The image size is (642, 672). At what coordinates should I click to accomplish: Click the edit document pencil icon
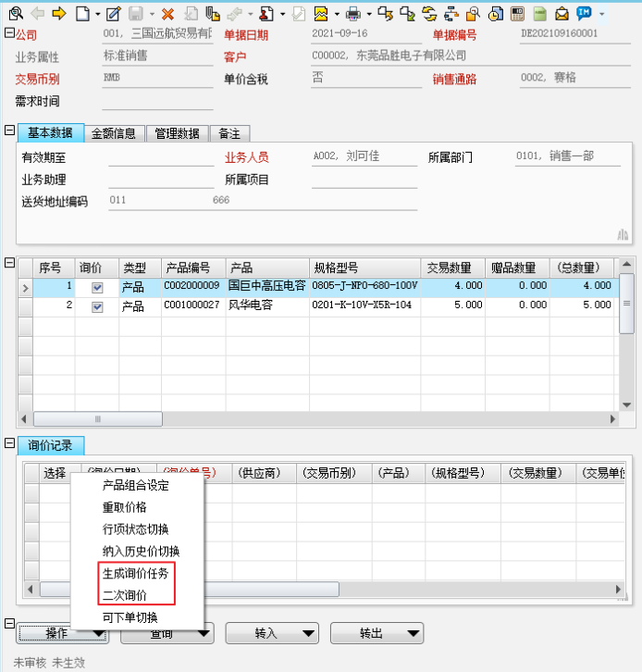[114, 14]
